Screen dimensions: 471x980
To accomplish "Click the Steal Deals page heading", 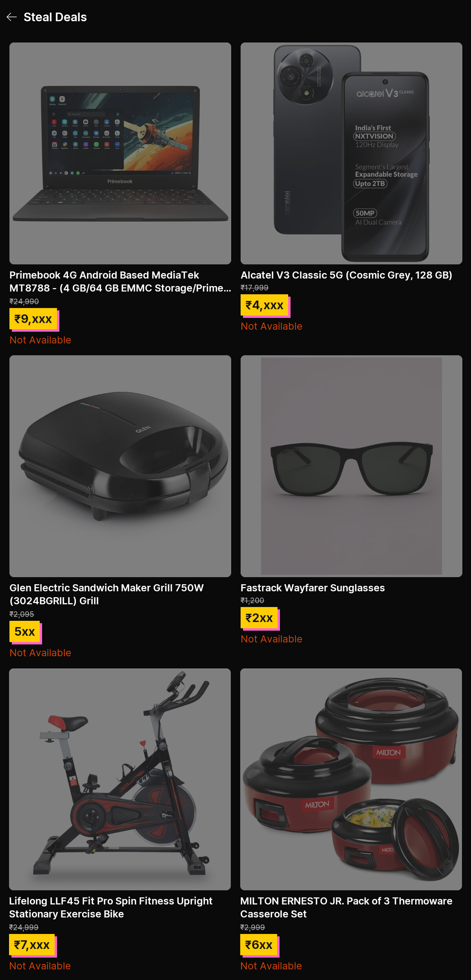I will tap(55, 17).
